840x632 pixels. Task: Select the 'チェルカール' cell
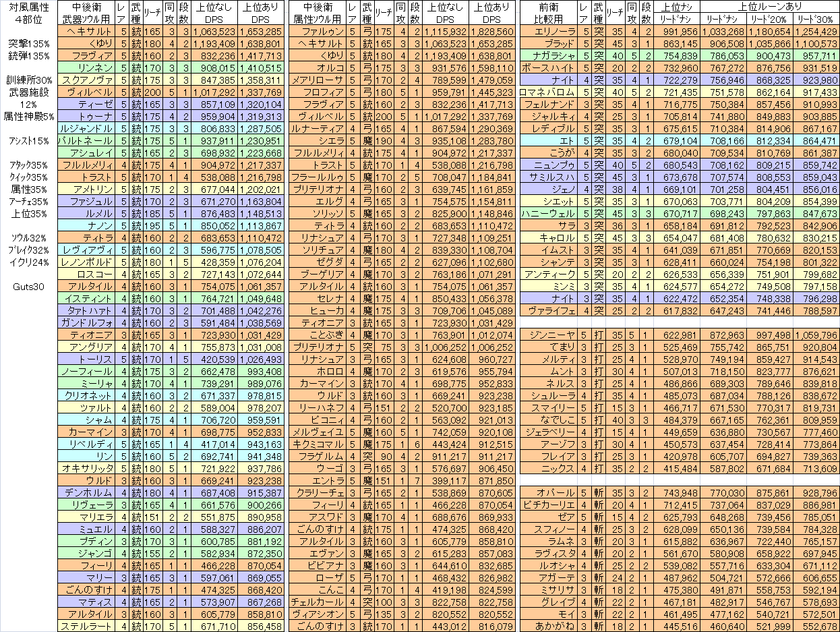(318, 602)
